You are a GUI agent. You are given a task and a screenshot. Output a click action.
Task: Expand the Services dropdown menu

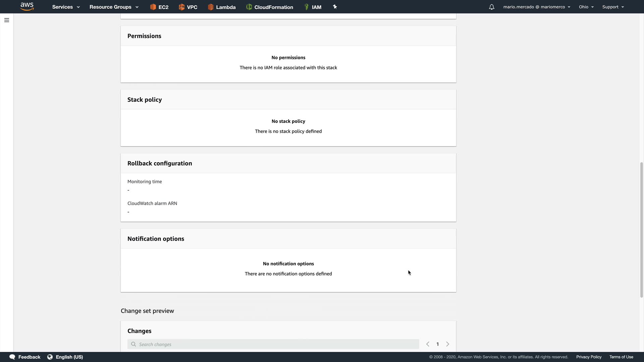tap(66, 7)
